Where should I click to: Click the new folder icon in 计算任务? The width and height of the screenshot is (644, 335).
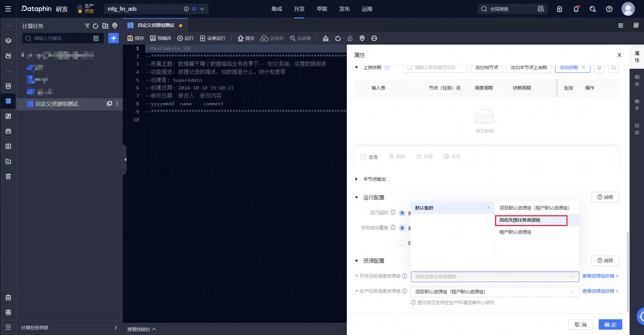105,26
